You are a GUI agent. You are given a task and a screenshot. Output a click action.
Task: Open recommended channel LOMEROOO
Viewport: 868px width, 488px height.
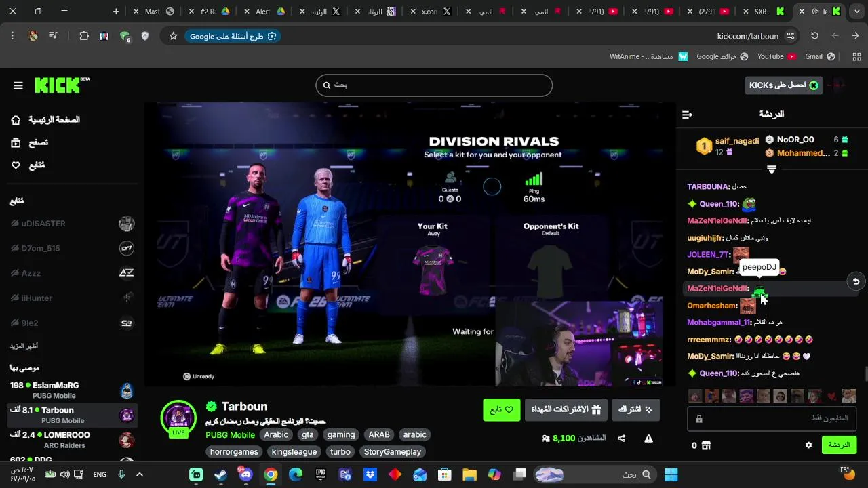[73, 440]
